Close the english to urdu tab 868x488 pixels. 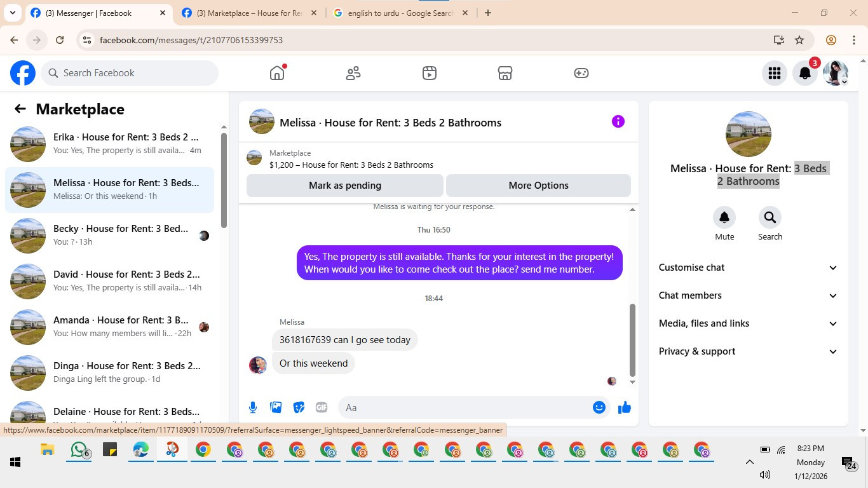click(x=465, y=13)
